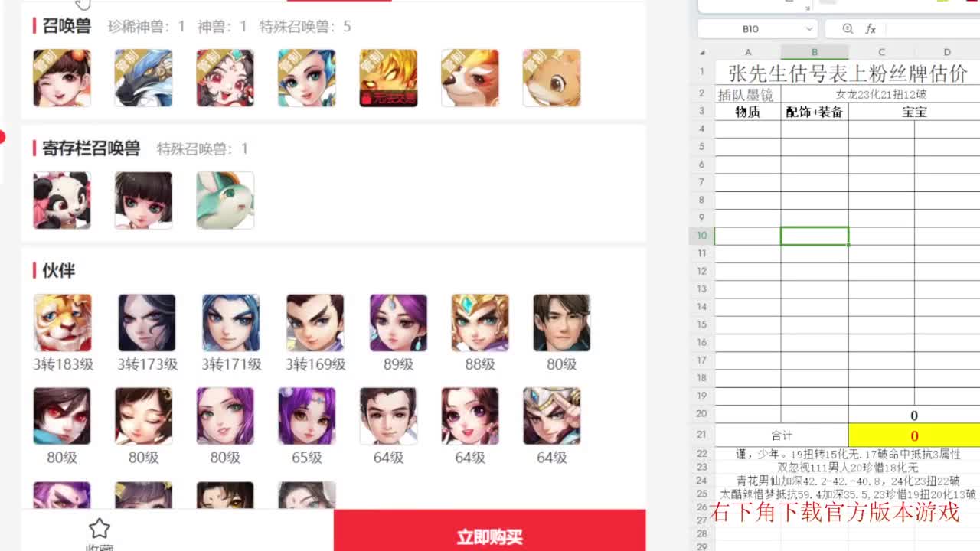View the partner at 3转169级
Screen dimensions: 980x551
[315, 323]
